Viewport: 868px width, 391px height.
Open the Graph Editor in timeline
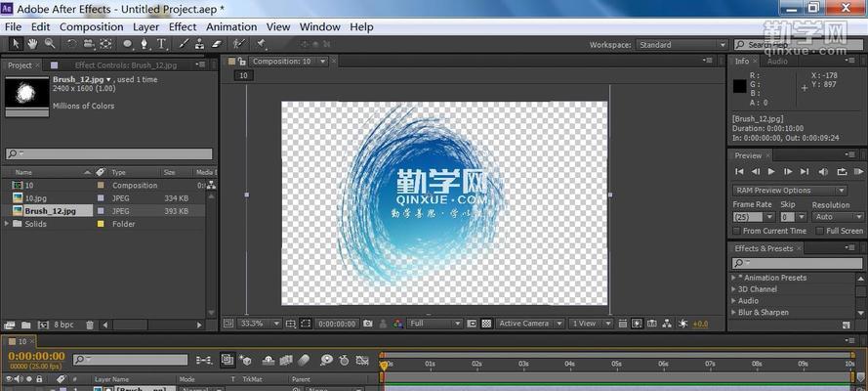click(362, 360)
